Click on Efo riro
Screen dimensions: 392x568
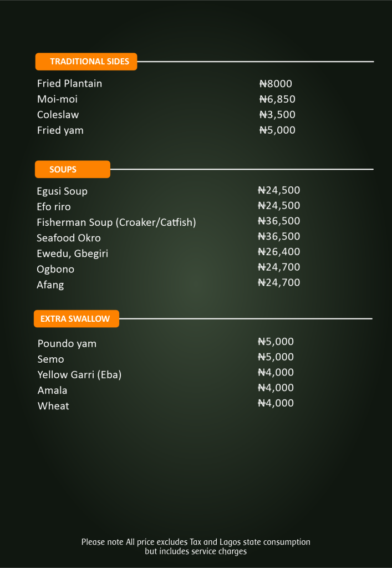54,207
